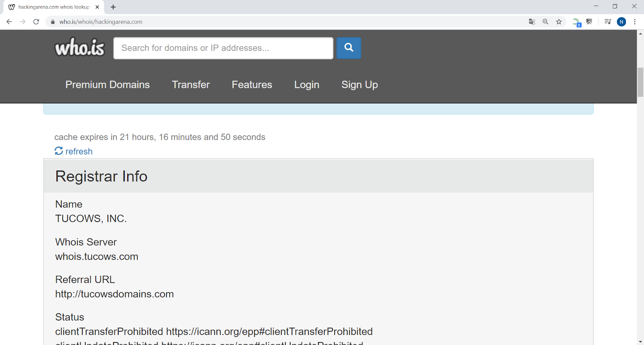This screenshot has width=644, height=345.
Task: Open the Features page
Action: pyautogui.click(x=252, y=84)
